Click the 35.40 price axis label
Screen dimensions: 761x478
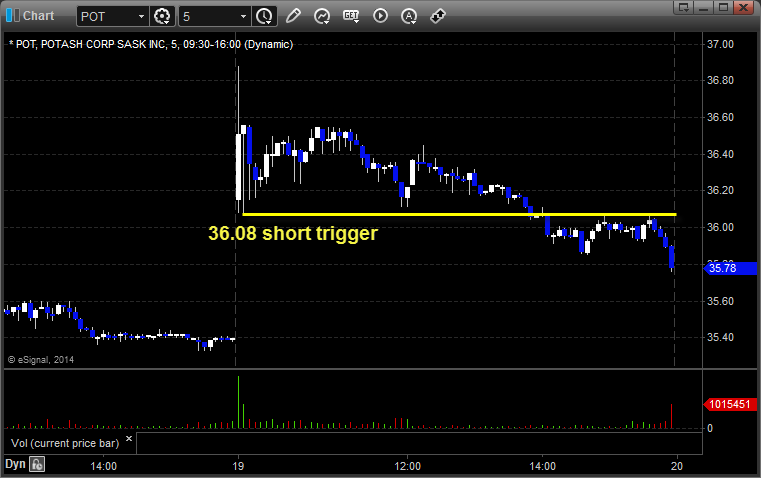pos(720,337)
